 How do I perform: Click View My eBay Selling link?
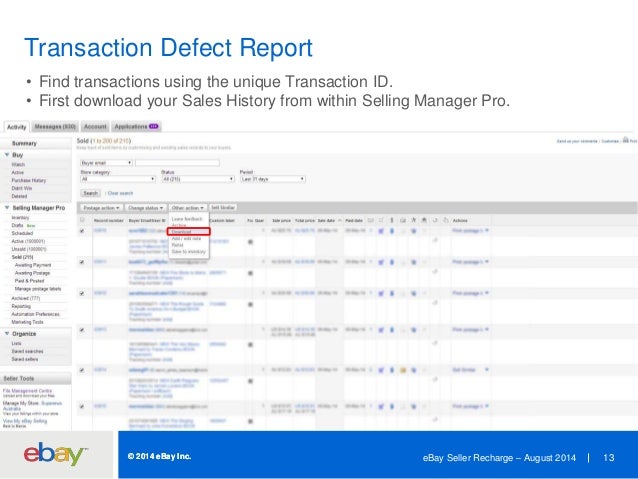tap(25, 421)
